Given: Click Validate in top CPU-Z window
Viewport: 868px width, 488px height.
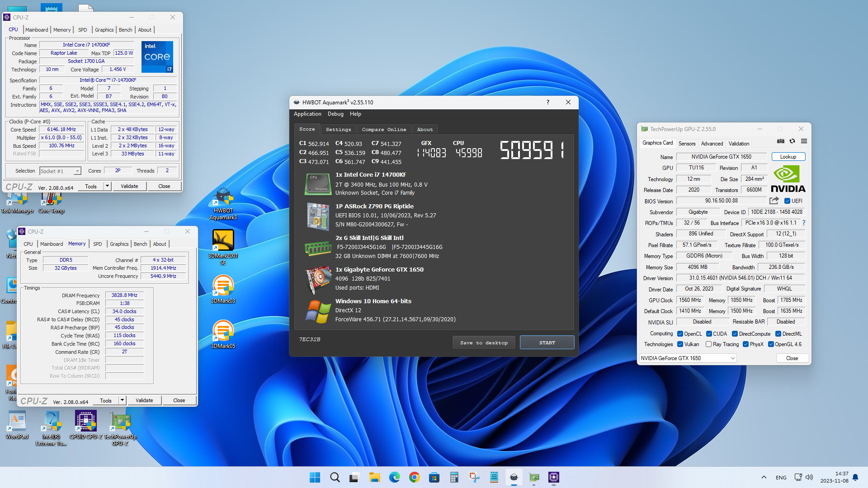Looking at the screenshot, I should (129, 186).
